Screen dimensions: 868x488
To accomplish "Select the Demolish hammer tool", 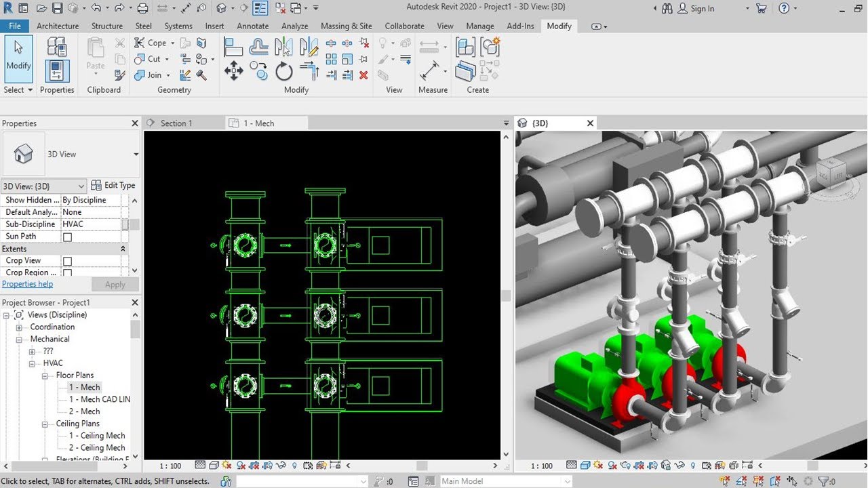I will coord(201,75).
